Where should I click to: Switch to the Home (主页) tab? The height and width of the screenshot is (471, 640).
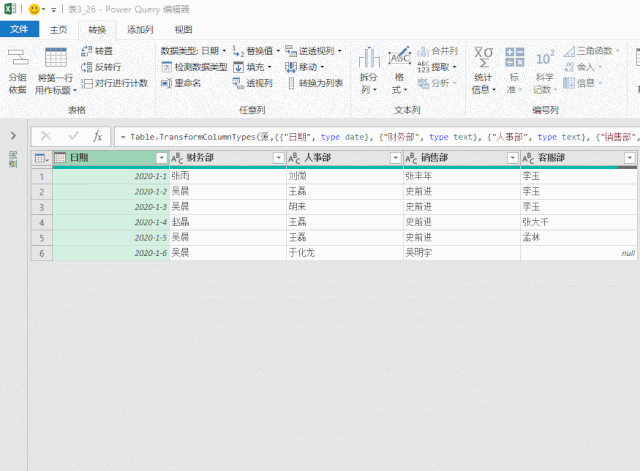58,30
